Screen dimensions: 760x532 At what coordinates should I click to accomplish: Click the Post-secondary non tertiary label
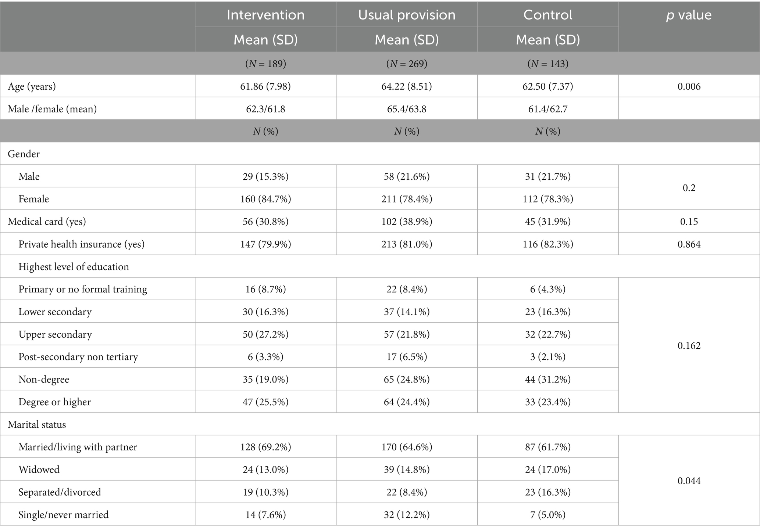pyautogui.click(x=78, y=357)
